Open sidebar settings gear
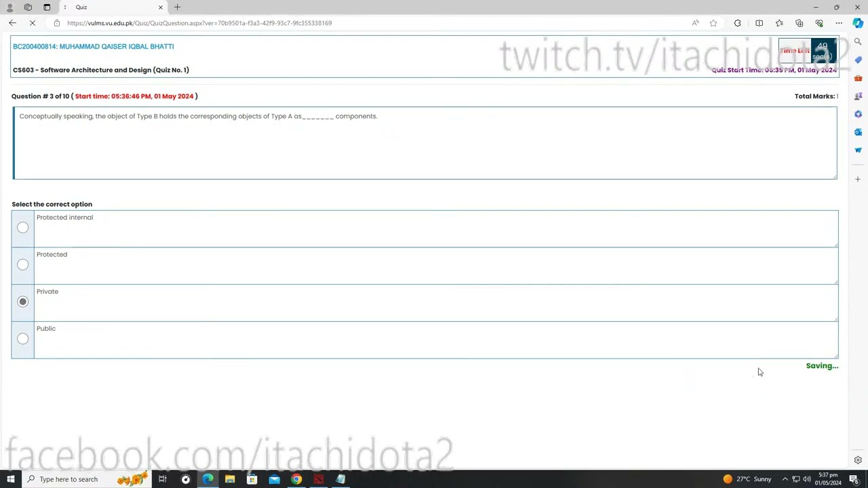868x488 pixels. (858, 460)
